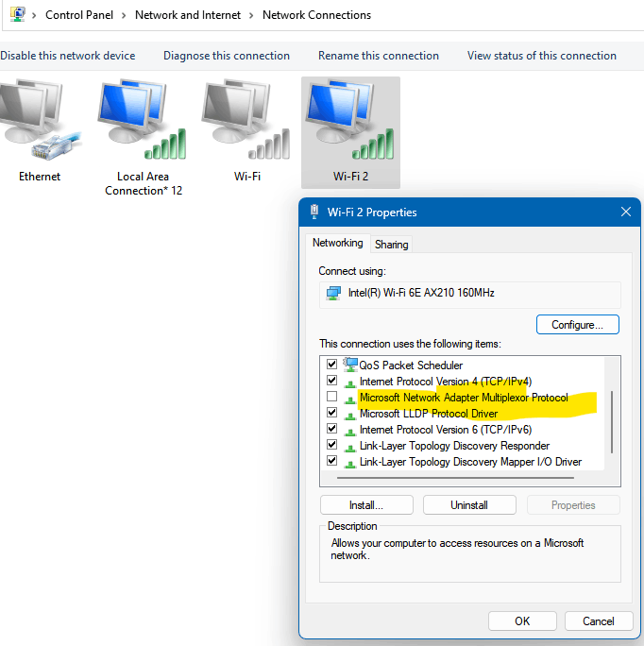Click the Configure... button
Viewport: 644px width, 646px height.
pyautogui.click(x=577, y=325)
